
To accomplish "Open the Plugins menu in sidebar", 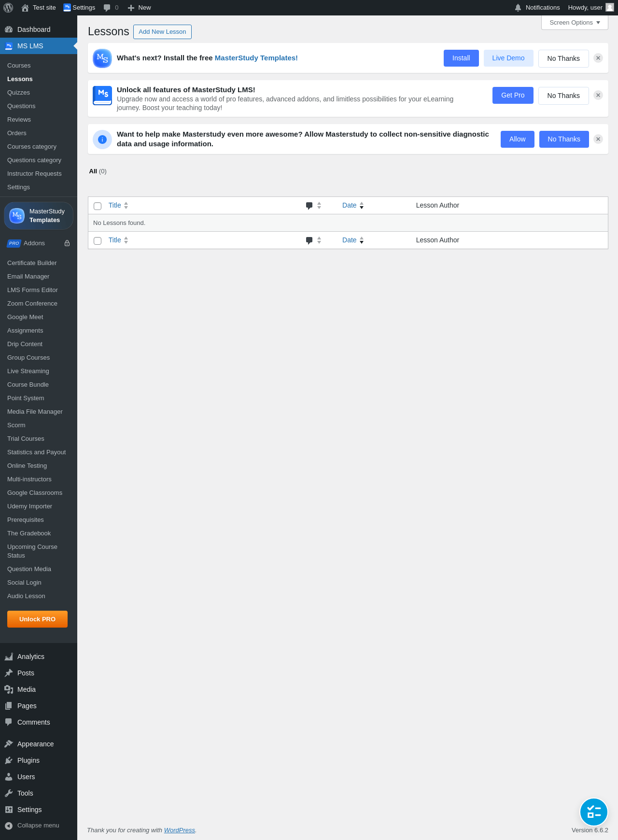I will 28,760.
